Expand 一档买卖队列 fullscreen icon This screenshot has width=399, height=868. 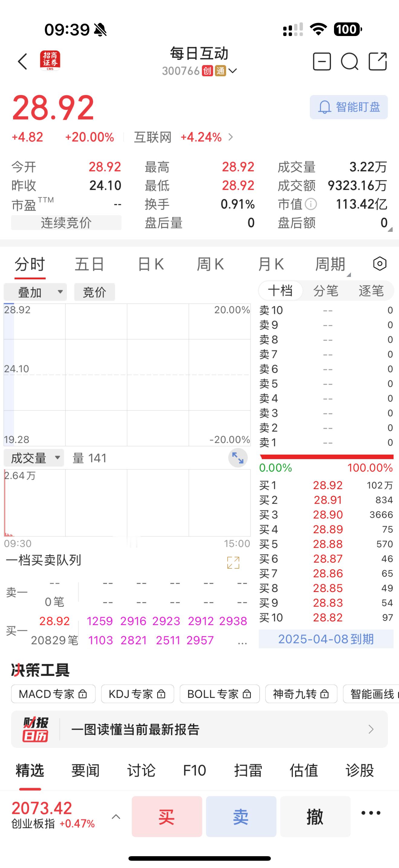pos(233,563)
